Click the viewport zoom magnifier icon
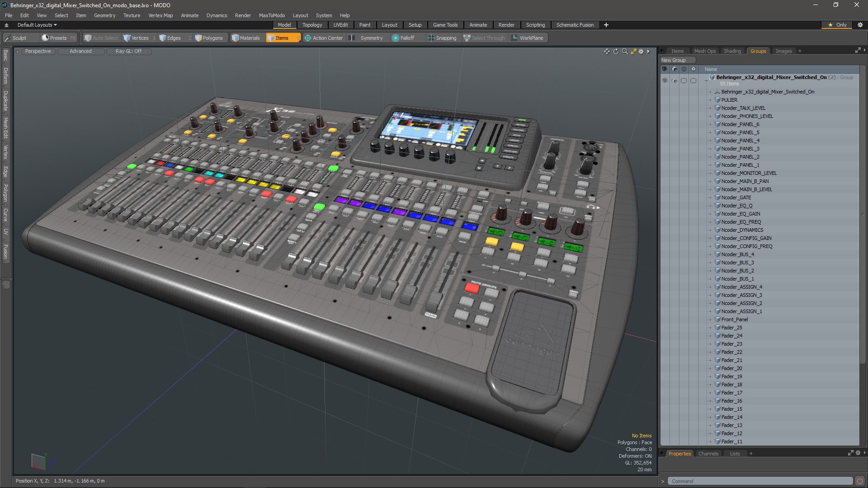868x488 pixels. coord(625,52)
